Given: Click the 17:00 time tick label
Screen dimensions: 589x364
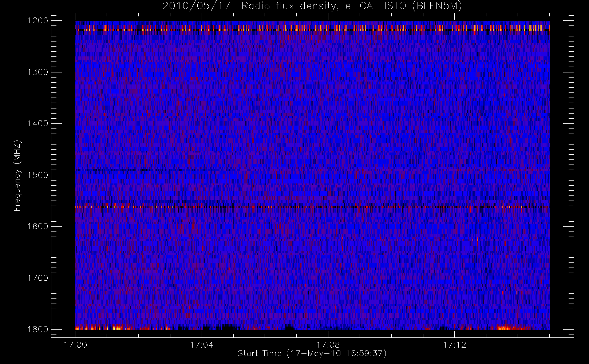Looking at the screenshot, I should pyautogui.click(x=75, y=345).
